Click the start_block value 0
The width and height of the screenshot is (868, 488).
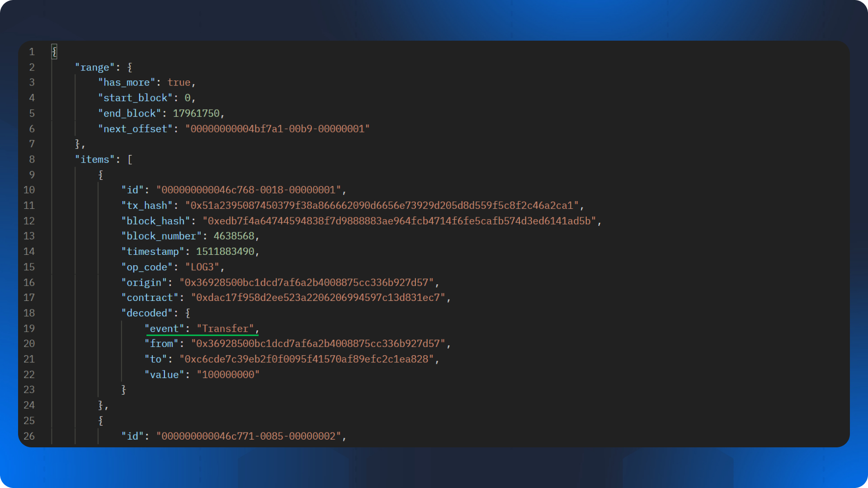pos(188,98)
